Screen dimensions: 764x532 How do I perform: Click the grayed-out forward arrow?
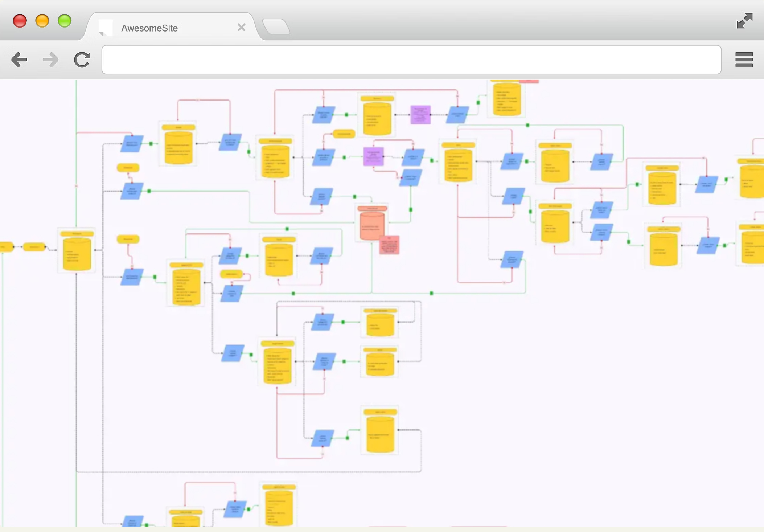coord(50,60)
